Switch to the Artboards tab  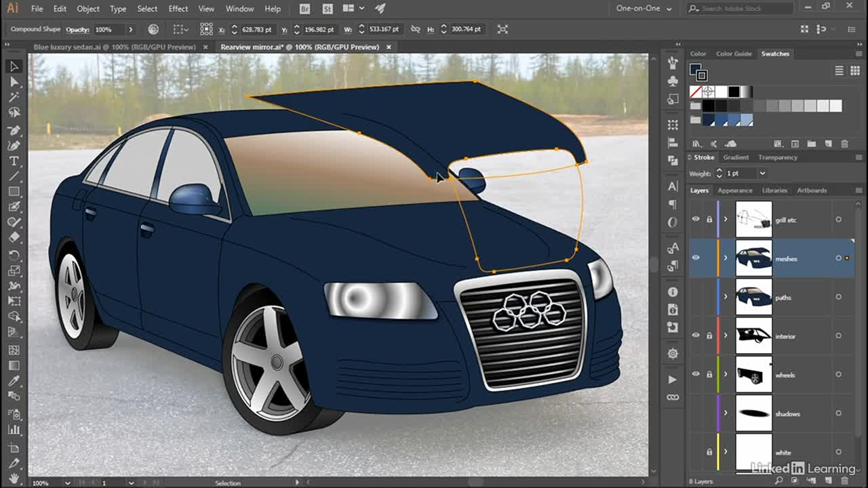coord(812,190)
